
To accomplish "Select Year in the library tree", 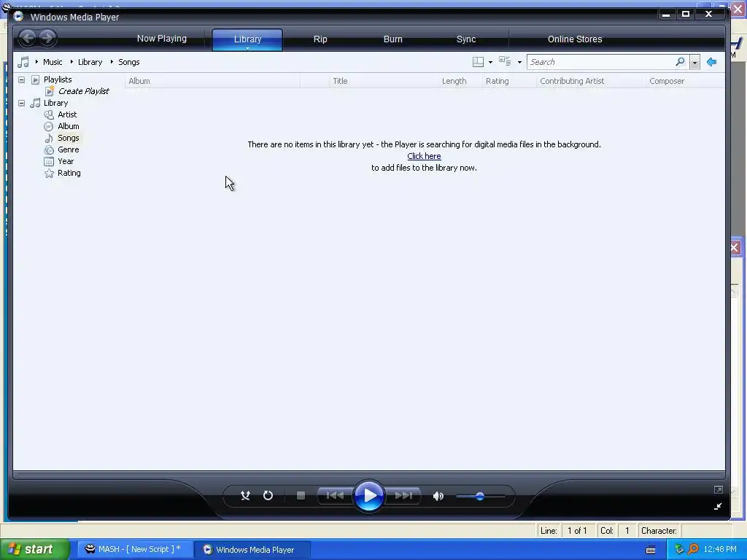I will click(x=66, y=161).
